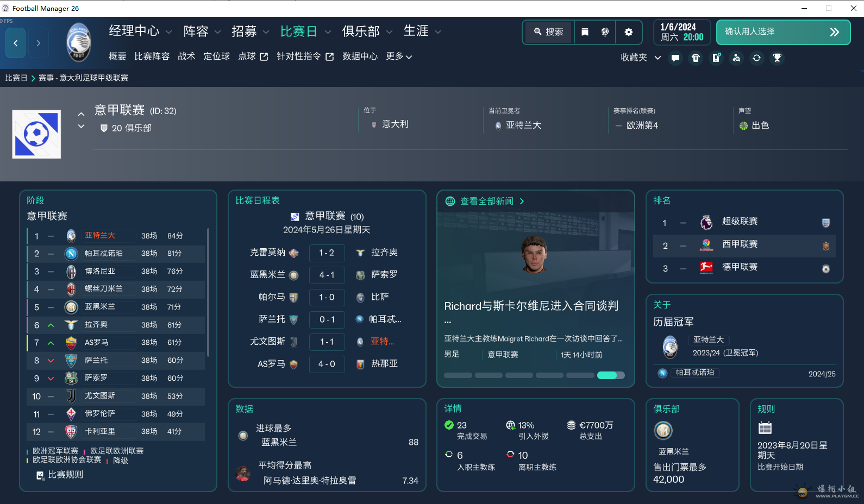Switch to the 战术 tactics tab
Image resolution: width=864 pixels, height=504 pixels.
click(186, 56)
